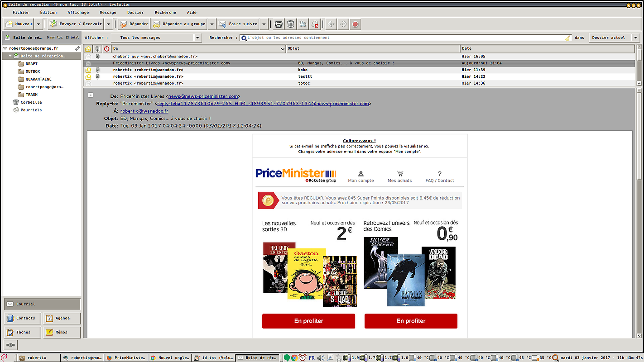Screen dimensions: 644x362
Task: Sort messages by Date column header
Action: click(x=548, y=48)
